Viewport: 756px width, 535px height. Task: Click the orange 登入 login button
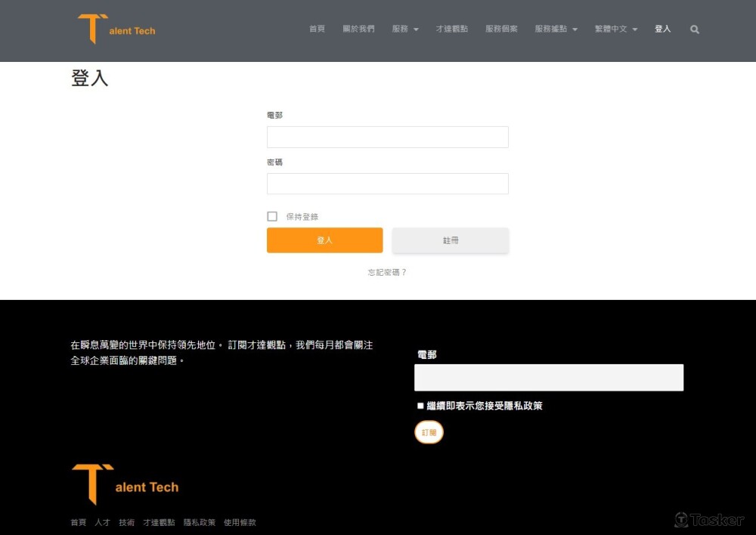tap(324, 240)
